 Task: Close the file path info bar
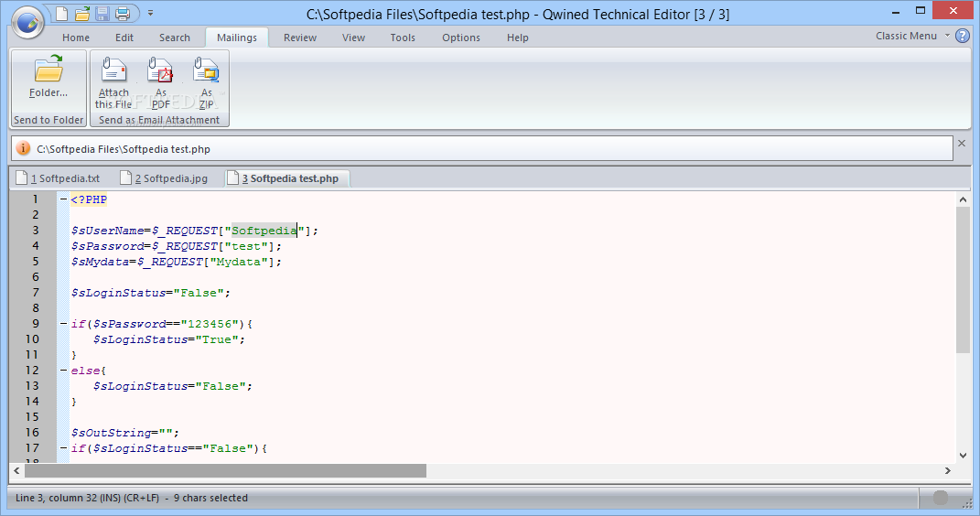962,144
